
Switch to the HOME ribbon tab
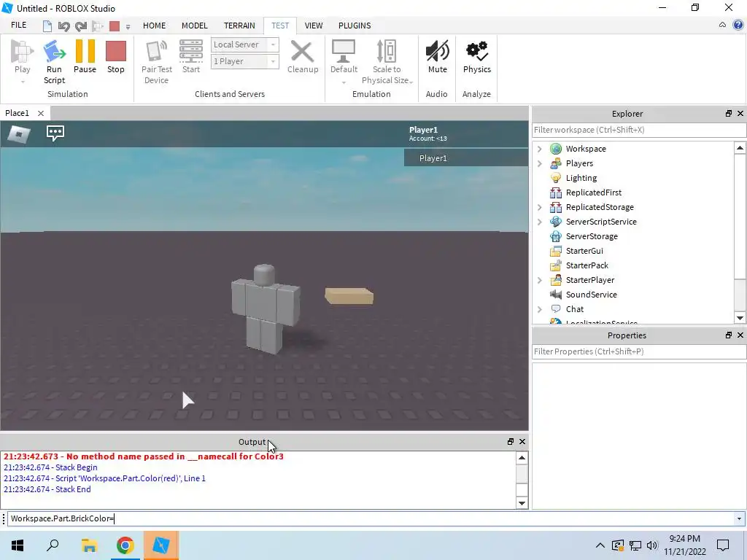point(155,26)
